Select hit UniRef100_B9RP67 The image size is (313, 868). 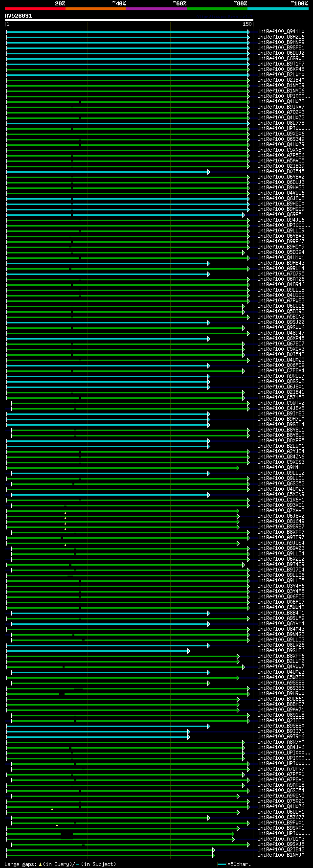tap(281, 242)
